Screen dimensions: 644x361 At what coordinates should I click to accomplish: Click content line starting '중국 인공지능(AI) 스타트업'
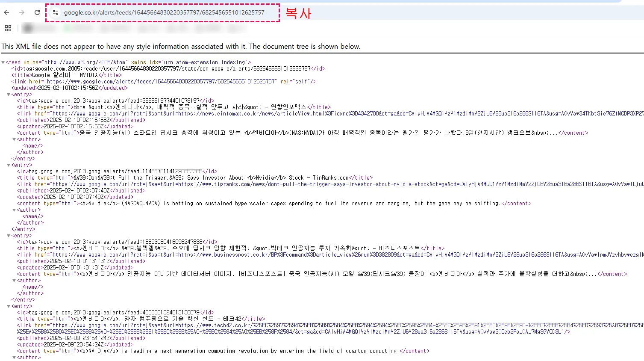(x=303, y=133)
